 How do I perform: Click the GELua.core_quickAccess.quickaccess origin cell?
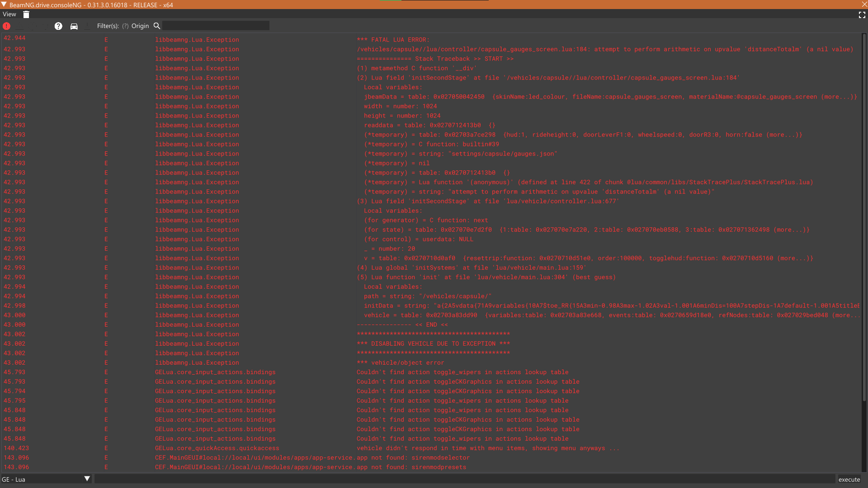click(217, 448)
